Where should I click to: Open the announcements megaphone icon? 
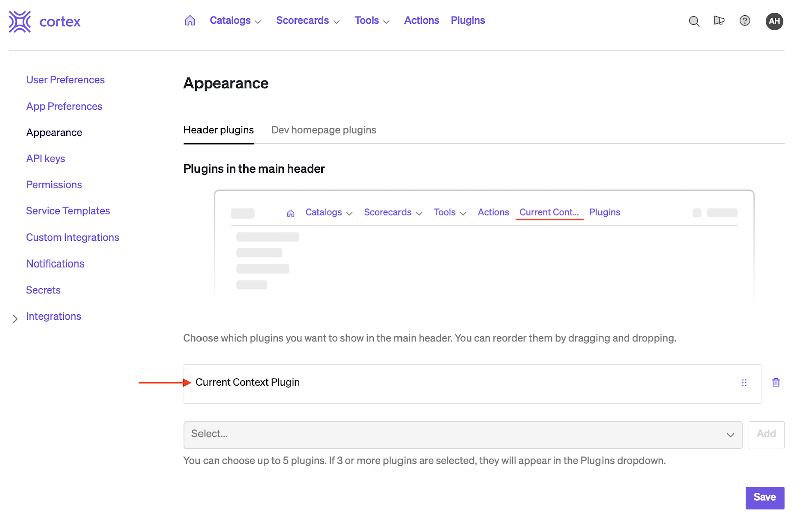(719, 21)
